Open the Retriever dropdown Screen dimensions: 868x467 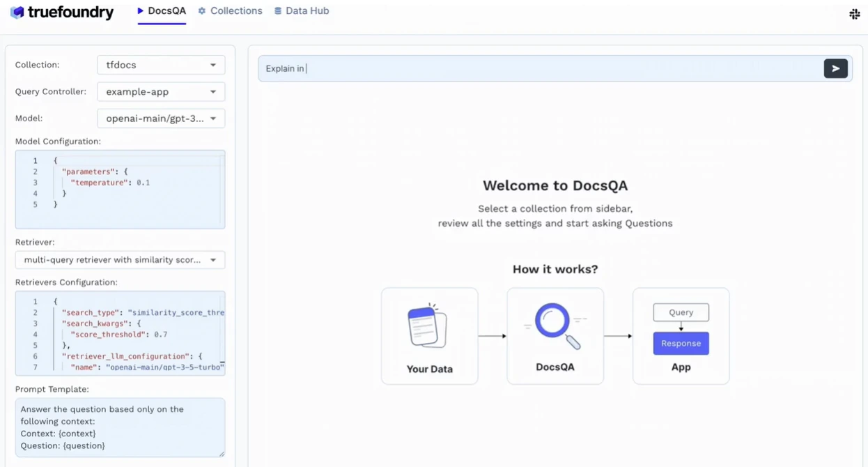120,260
